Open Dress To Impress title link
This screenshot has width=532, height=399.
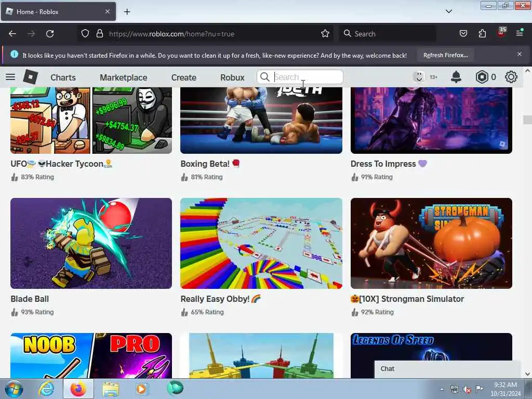click(389, 164)
